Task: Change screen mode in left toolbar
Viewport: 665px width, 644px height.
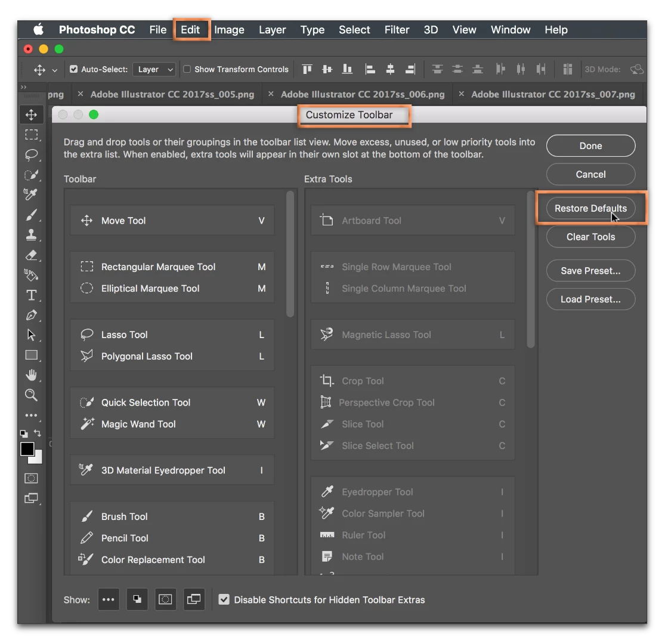Action: pyautogui.click(x=31, y=498)
